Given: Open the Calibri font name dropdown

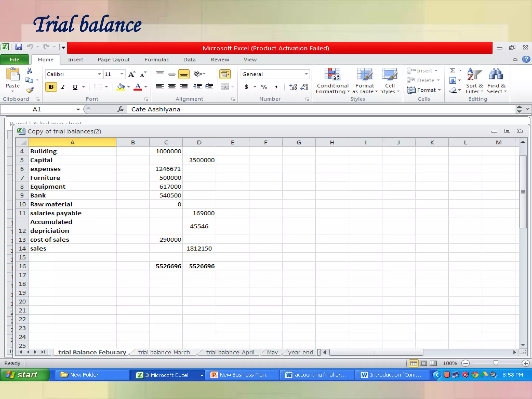Looking at the screenshot, I should (x=99, y=74).
